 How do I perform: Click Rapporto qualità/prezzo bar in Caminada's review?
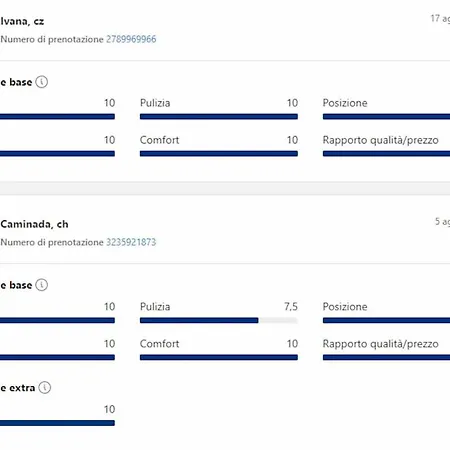click(x=386, y=357)
